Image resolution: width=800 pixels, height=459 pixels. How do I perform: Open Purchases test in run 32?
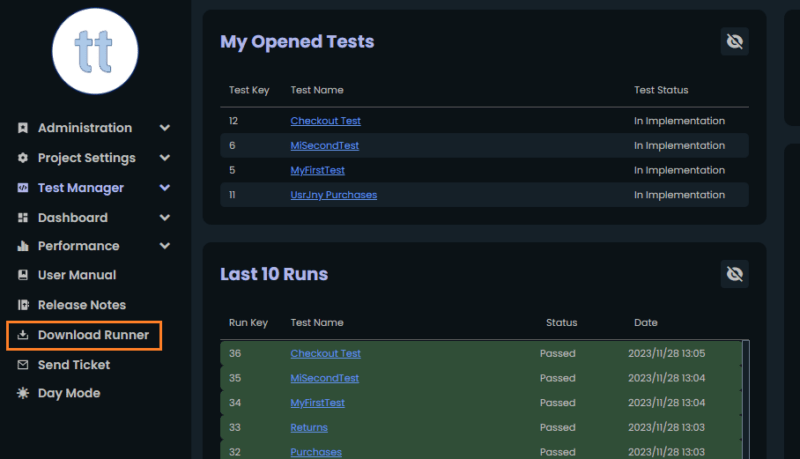pyautogui.click(x=316, y=452)
